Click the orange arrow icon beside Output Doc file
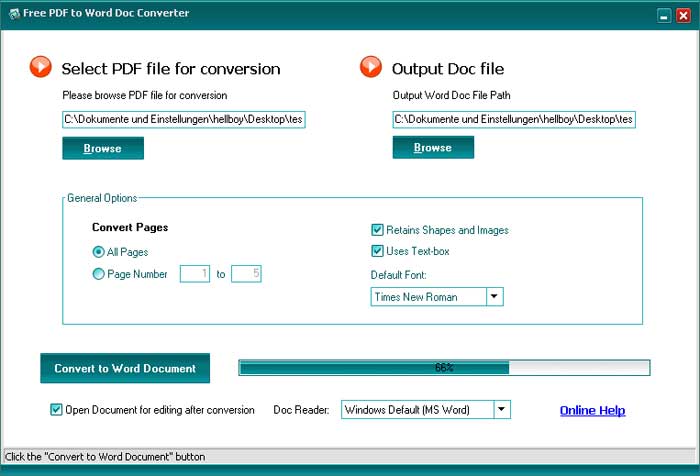Image resolution: width=700 pixels, height=476 pixels. click(x=371, y=67)
